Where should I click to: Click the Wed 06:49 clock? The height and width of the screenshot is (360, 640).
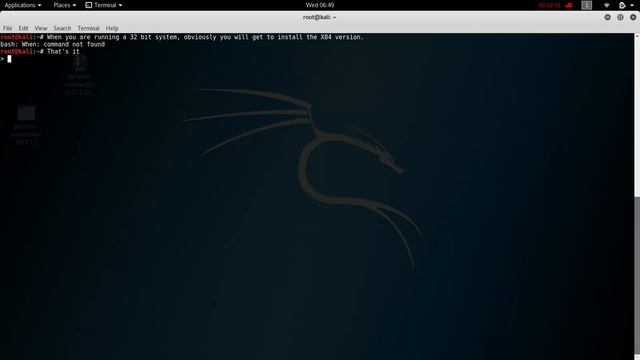click(x=320, y=5)
